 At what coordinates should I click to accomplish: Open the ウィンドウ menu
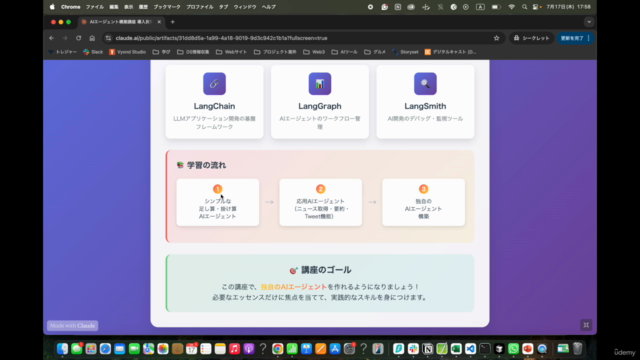245,7
